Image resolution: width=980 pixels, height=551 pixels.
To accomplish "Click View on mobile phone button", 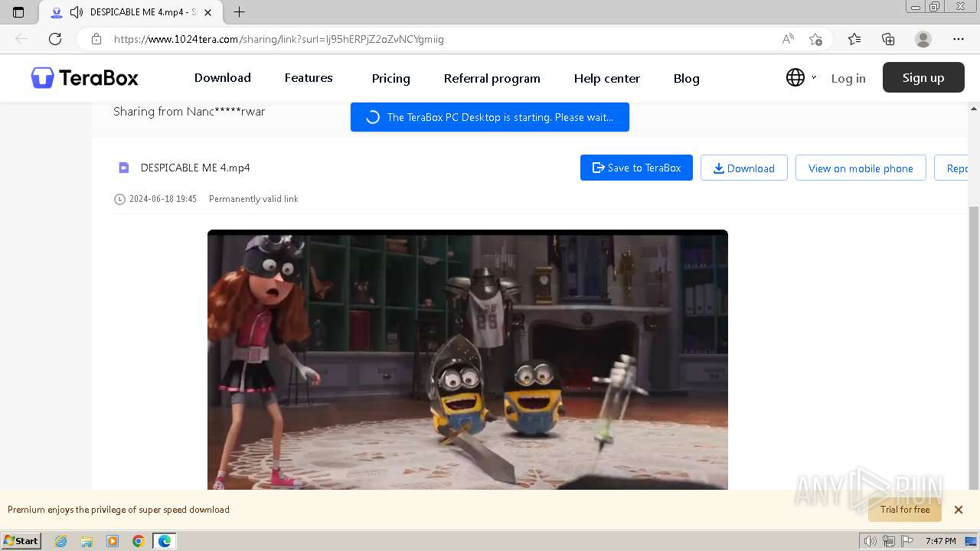I will [861, 168].
